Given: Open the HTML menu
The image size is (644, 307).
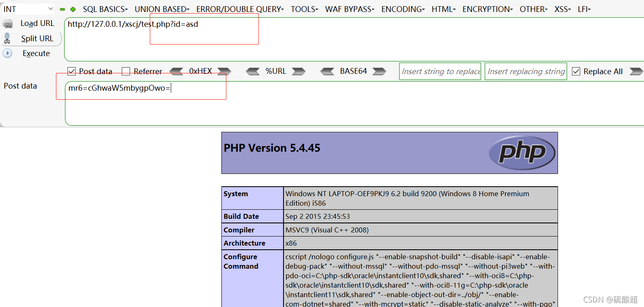Looking at the screenshot, I should pos(444,9).
